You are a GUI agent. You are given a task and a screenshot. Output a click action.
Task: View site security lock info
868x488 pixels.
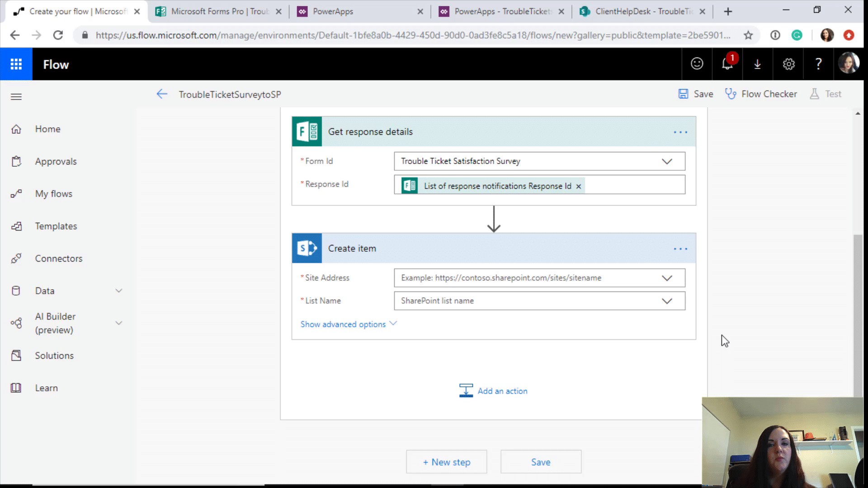(x=85, y=35)
